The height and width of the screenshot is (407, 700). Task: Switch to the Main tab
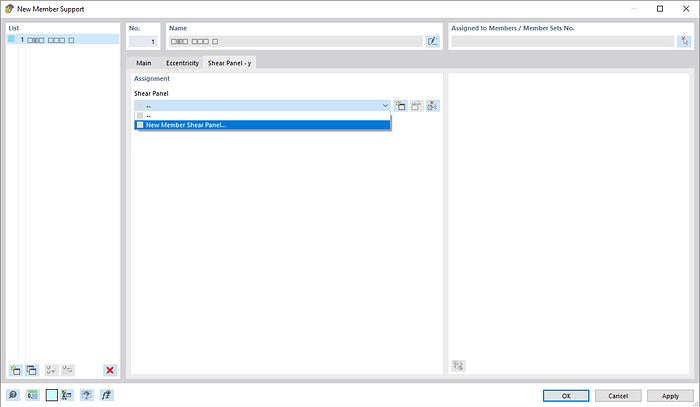click(144, 63)
